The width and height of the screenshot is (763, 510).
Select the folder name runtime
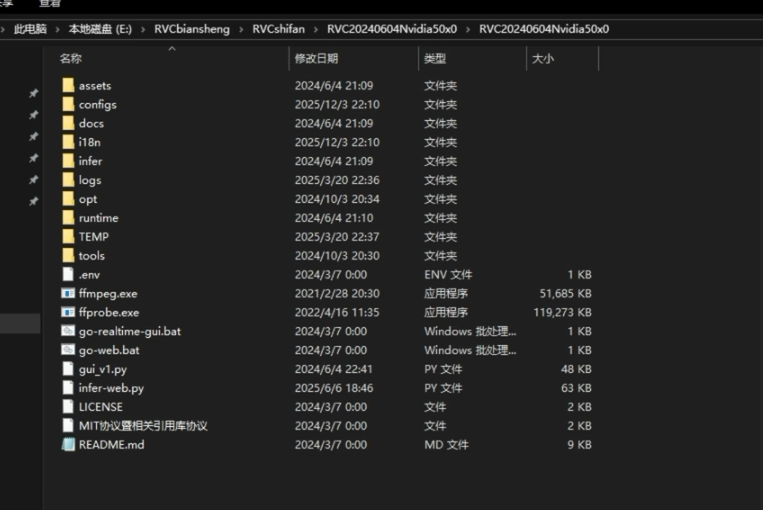tap(99, 218)
